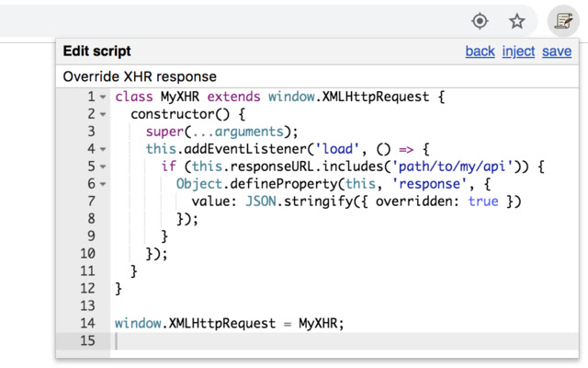588x368 pixels.
Task: Fold the if statement on line 5
Action: pos(103,167)
